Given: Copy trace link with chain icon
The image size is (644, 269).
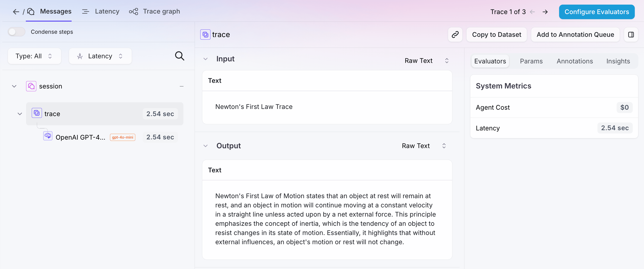Looking at the screenshot, I should tap(455, 35).
